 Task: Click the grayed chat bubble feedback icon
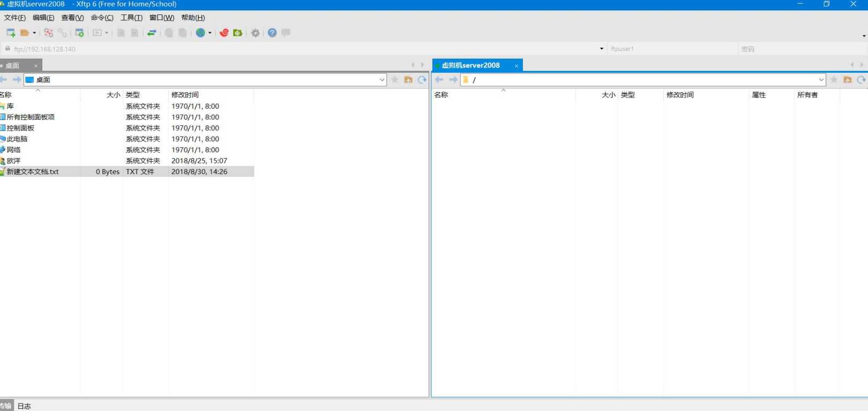click(x=286, y=33)
